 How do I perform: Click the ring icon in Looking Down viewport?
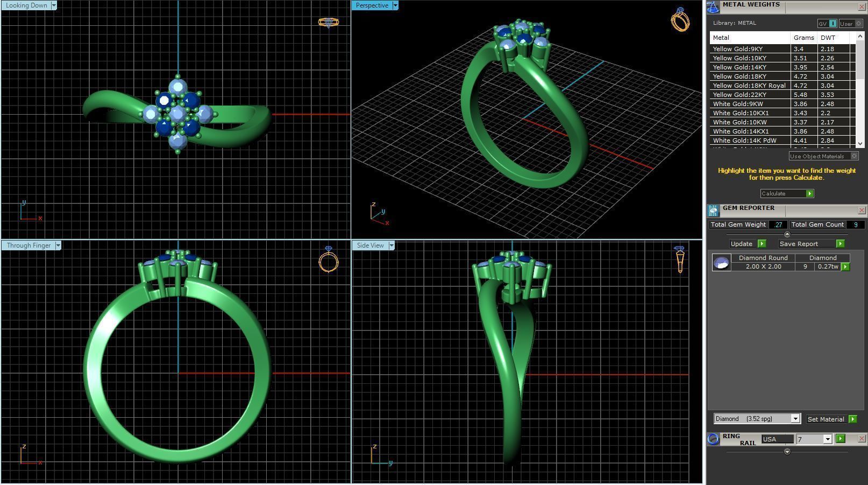(328, 23)
